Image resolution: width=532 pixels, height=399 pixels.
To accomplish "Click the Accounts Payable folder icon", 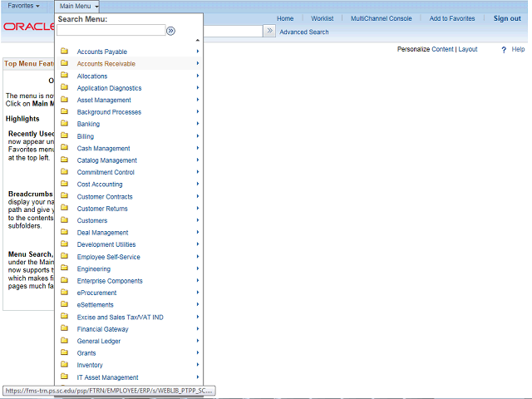I will (x=64, y=52).
